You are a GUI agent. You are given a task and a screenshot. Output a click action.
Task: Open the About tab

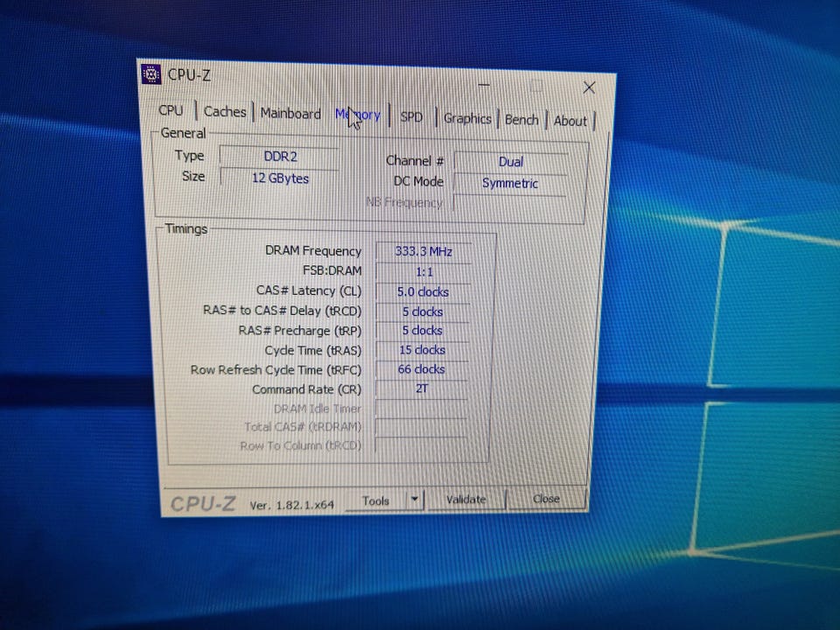click(570, 121)
